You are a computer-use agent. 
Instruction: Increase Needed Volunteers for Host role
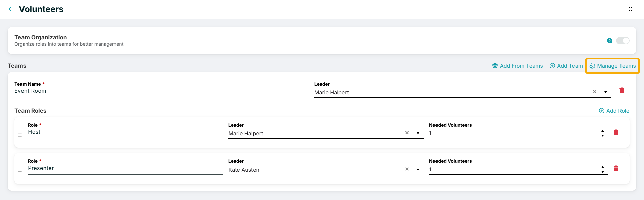(x=603, y=131)
